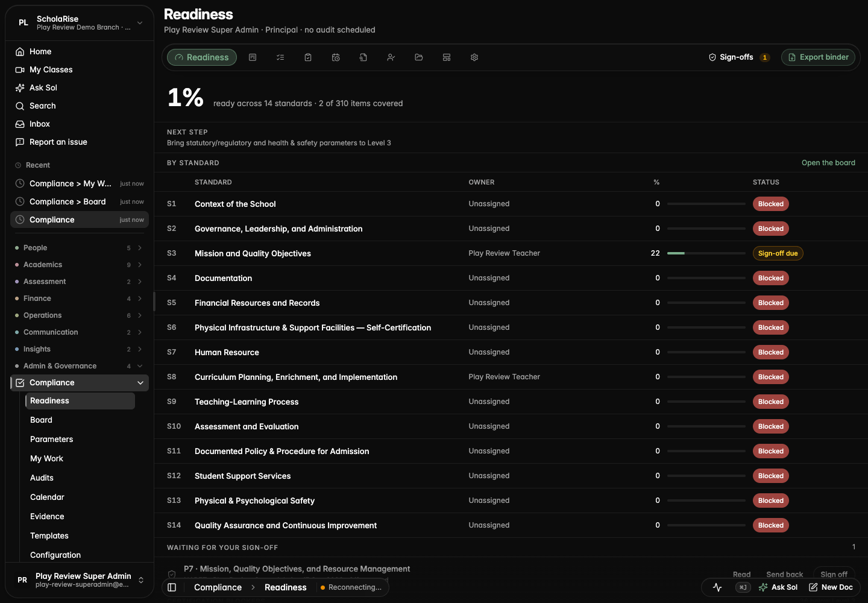Image resolution: width=868 pixels, height=603 pixels.
Task: Open the Inbox
Action: tap(80, 124)
